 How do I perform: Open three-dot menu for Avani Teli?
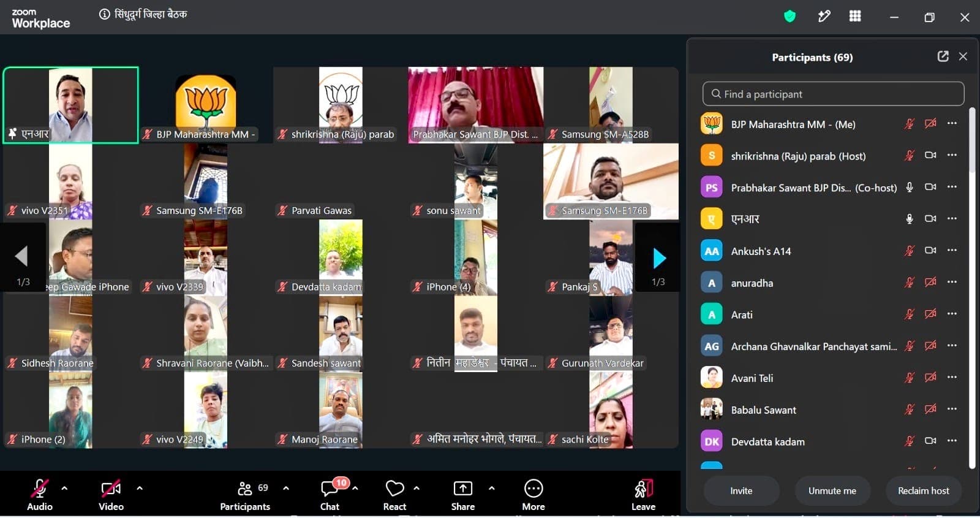[952, 377]
